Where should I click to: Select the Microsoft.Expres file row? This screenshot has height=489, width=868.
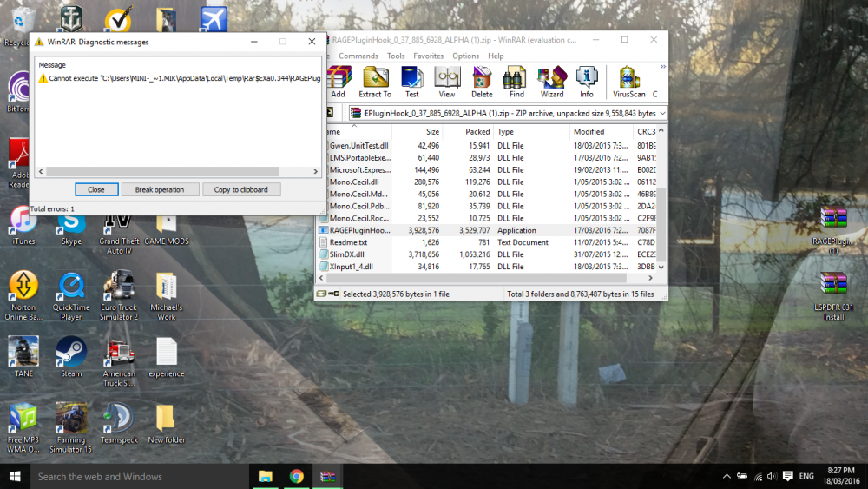coord(487,170)
